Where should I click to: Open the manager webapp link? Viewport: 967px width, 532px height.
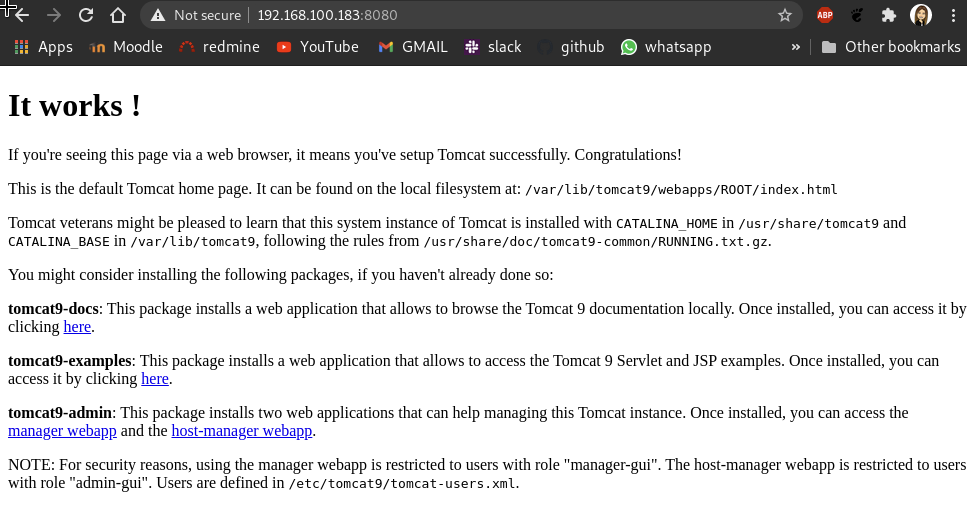[x=62, y=431]
